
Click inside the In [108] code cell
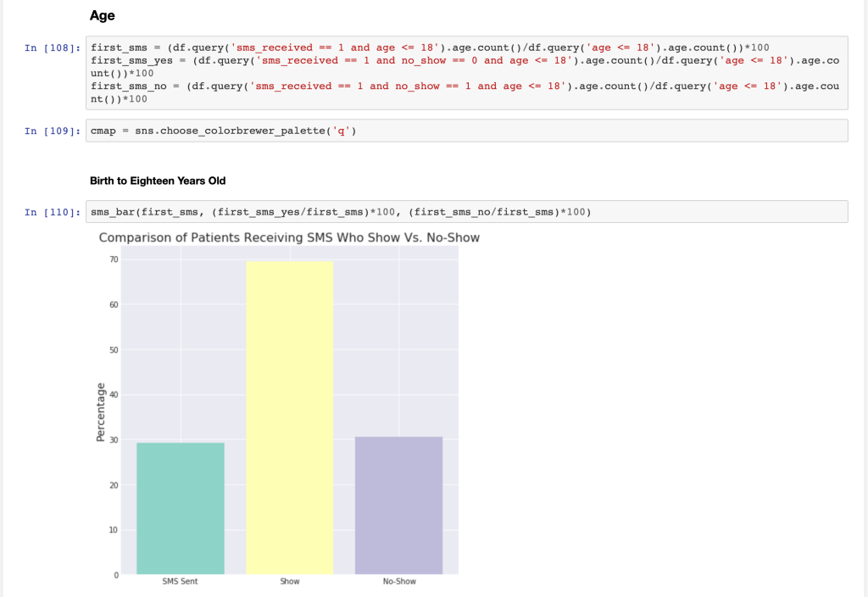466,73
